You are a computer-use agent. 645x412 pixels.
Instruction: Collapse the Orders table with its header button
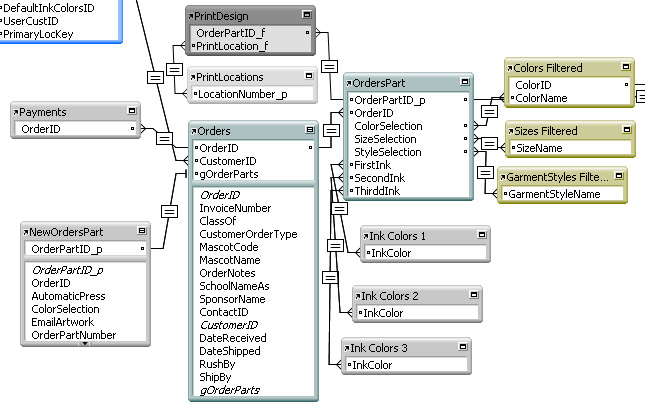point(308,131)
